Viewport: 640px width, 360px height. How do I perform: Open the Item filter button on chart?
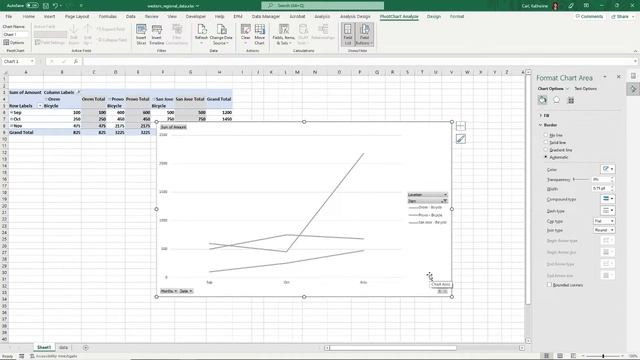click(x=427, y=201)
